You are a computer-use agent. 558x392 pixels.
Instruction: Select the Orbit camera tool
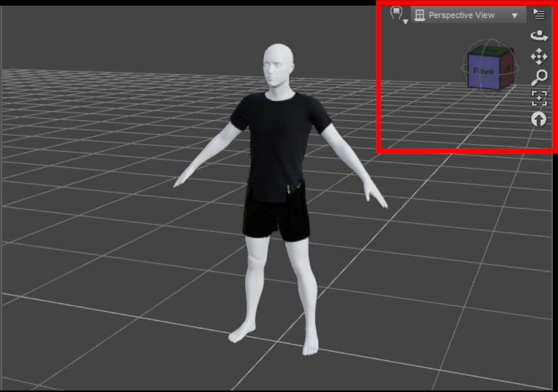538,36
